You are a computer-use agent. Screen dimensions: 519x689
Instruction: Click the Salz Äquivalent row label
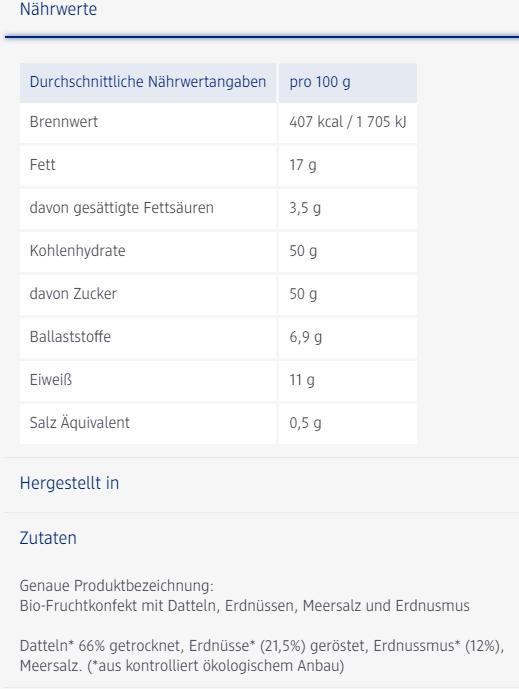pyautogui.click(x=80, y=423)
